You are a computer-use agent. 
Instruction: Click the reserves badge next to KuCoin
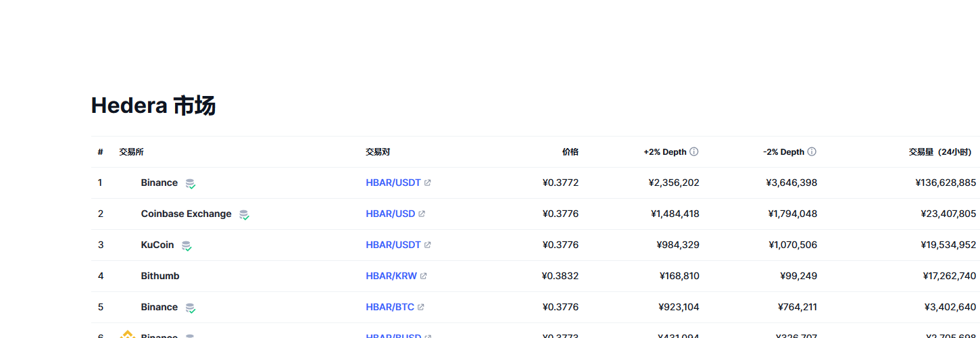point(187,246)
